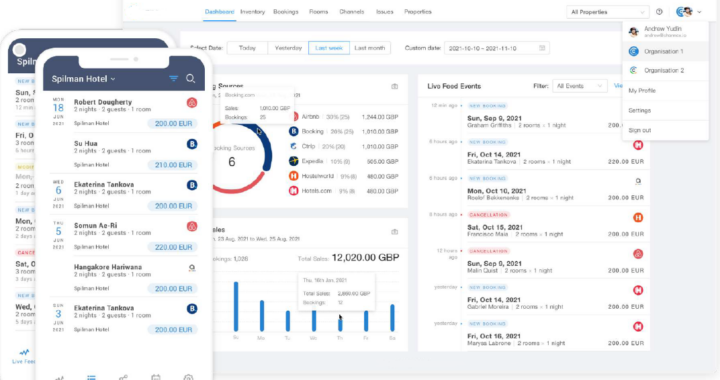This screenshot has width=720, height=380.
Task: Click the custom date range field
Action: (497, 48)
